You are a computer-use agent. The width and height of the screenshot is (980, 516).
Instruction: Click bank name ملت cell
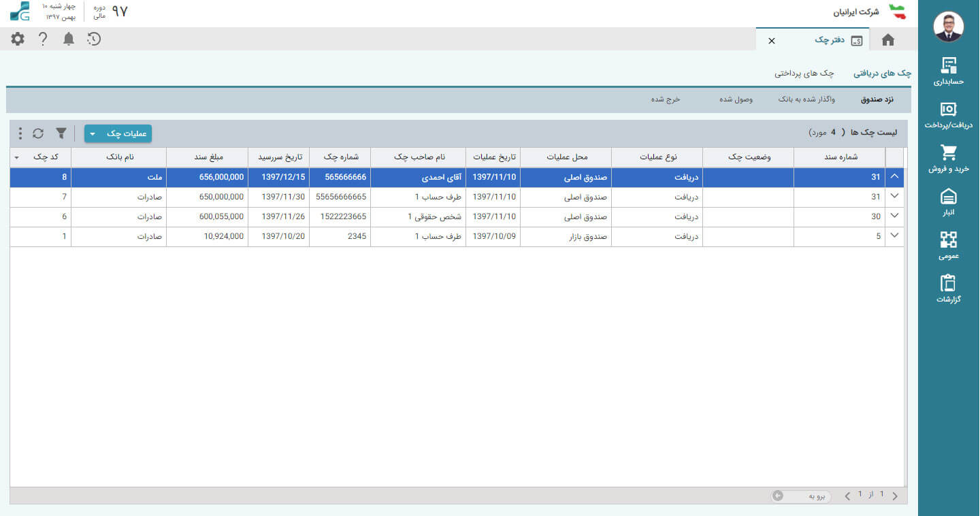(x=118, y=177)
